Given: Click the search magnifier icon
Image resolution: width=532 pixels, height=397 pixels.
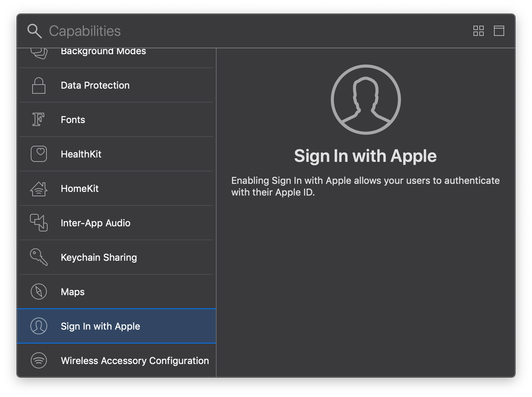Looking at the screenshot, I should 35,31.
